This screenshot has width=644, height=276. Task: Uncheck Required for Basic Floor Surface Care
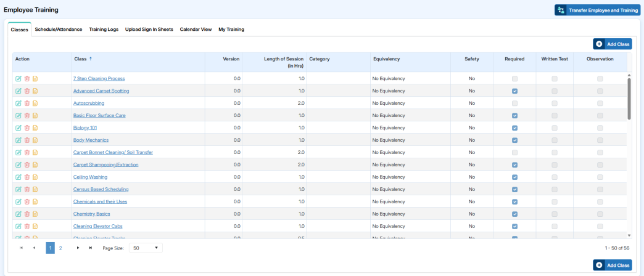(514, 115)
